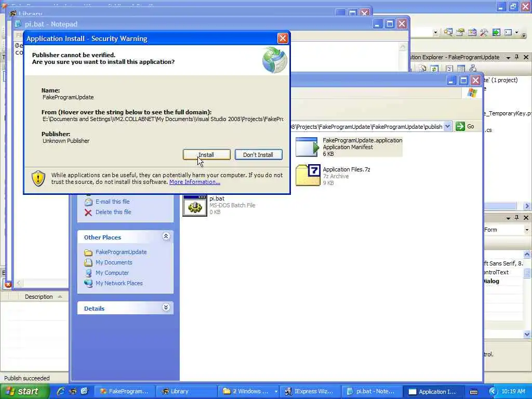Select Application Install taskbar button

[433, 392]
